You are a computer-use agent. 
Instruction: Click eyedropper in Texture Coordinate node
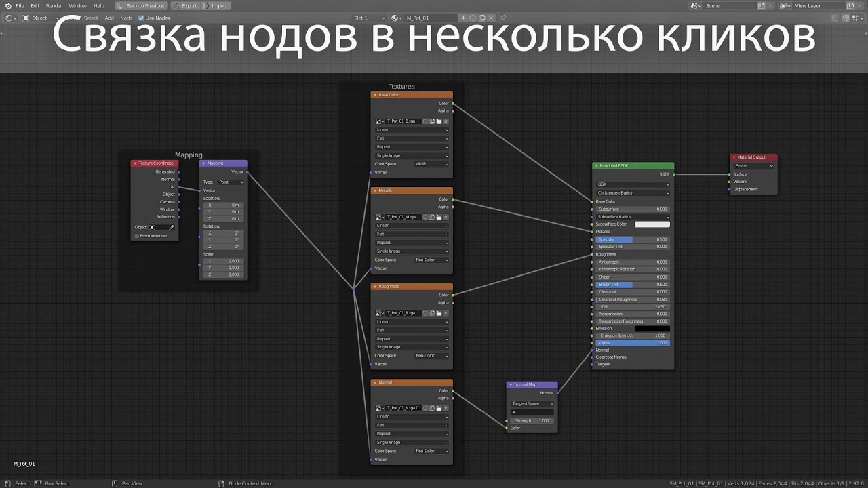click(172, 227)
